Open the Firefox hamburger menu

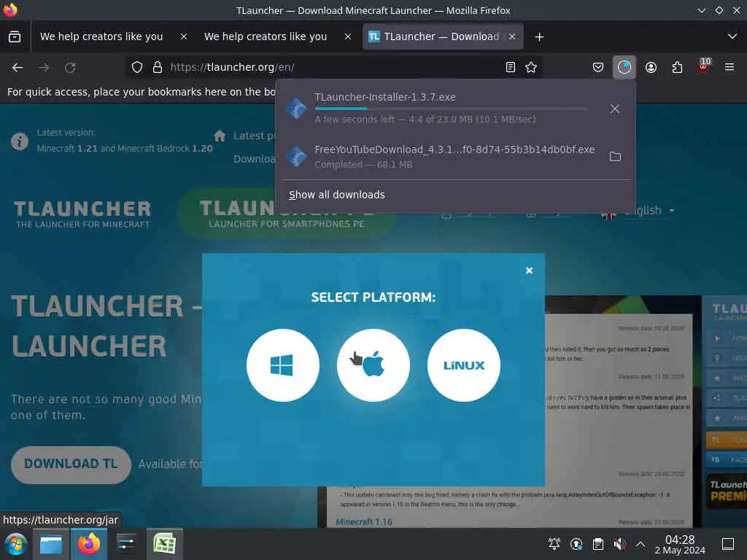click(729, 67)
